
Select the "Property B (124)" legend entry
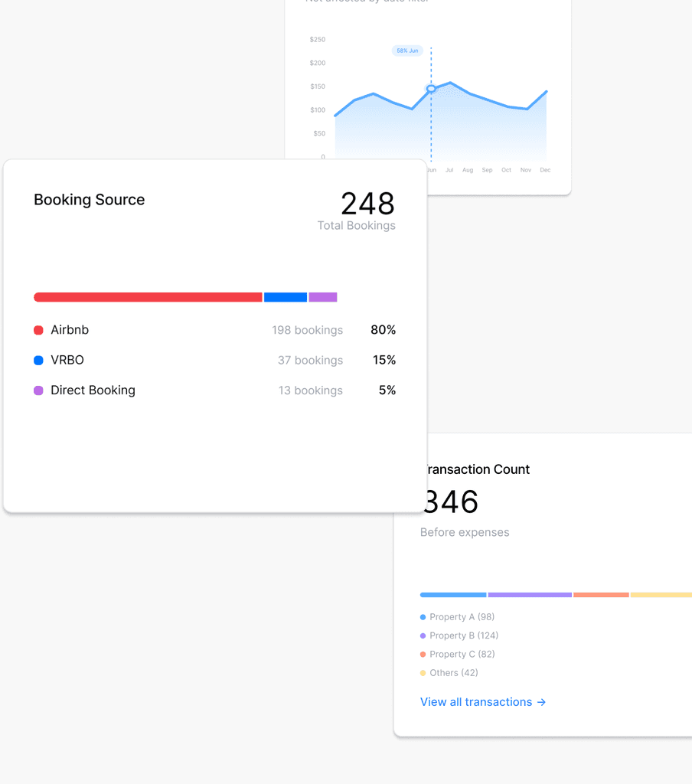[464, 635]
